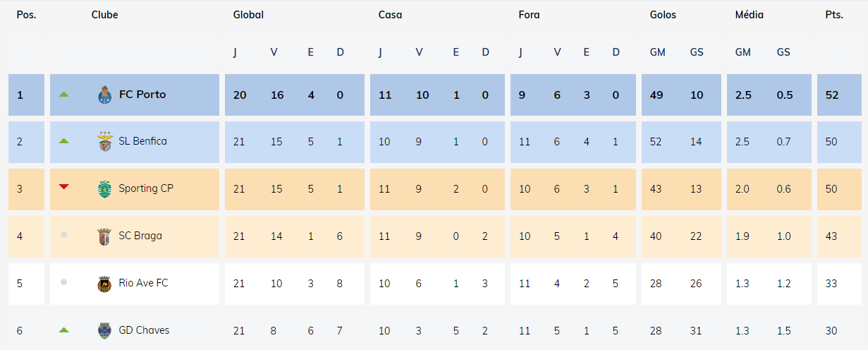Screen dimensions: 868x350
Task: Click the Média column header
Action: pyautogui.click(x=749, y=15)
